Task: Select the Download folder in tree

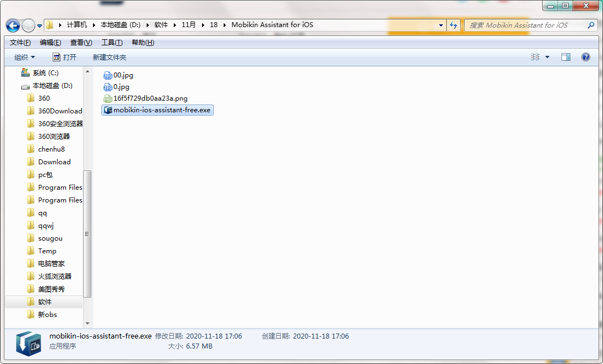Action: pos(49,162)
